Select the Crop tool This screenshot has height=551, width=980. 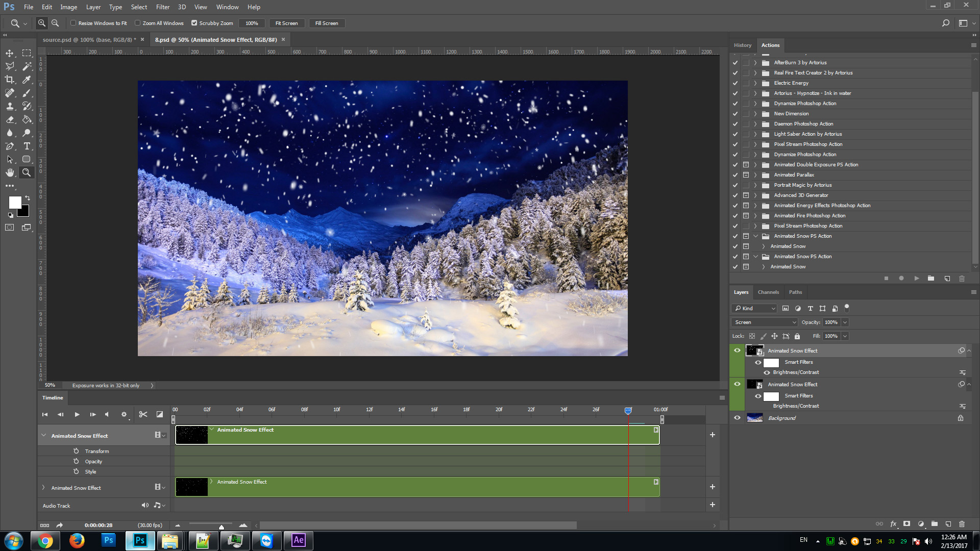(x=9, y=80)
